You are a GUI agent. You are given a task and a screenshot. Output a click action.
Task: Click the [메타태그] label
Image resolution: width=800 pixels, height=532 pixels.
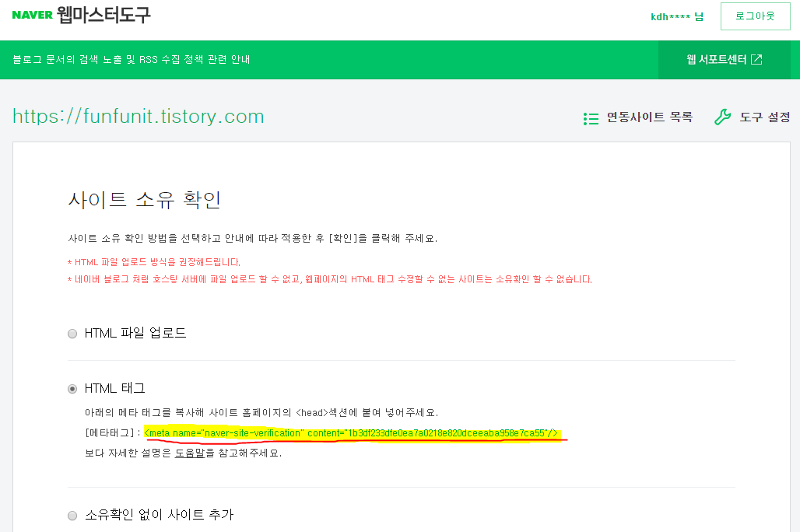click(x=110, y=432)
